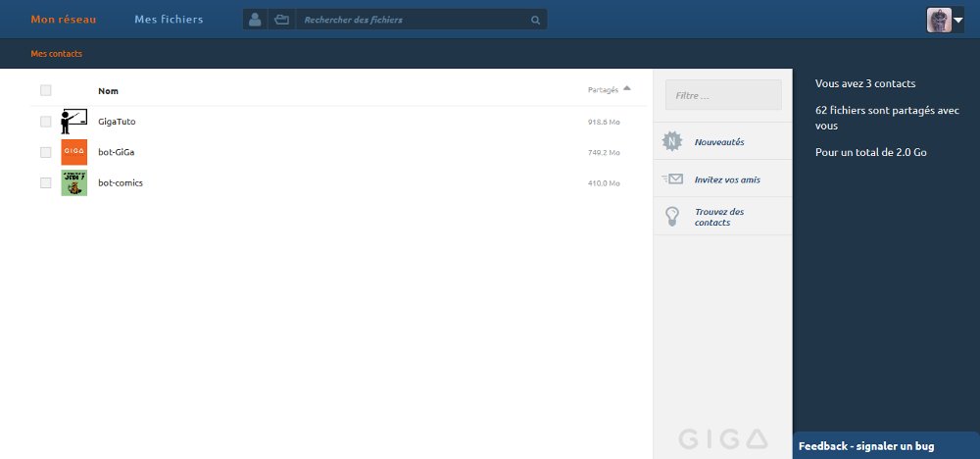The width and height of the screenshot is (980, 459).
Task: Click the folder icon in the search bar
Action: point(282,20)
